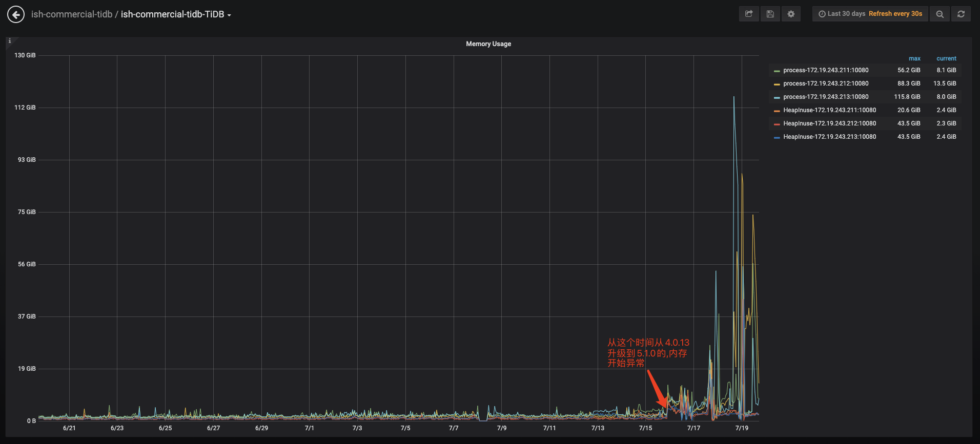Click the 37 GiB y-axis label

point(27,316)
